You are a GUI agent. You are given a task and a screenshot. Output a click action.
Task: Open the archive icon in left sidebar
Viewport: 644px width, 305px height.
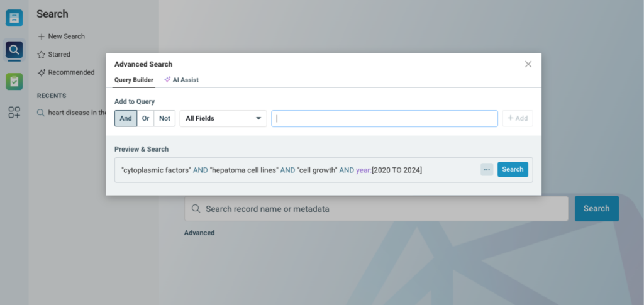14,18
